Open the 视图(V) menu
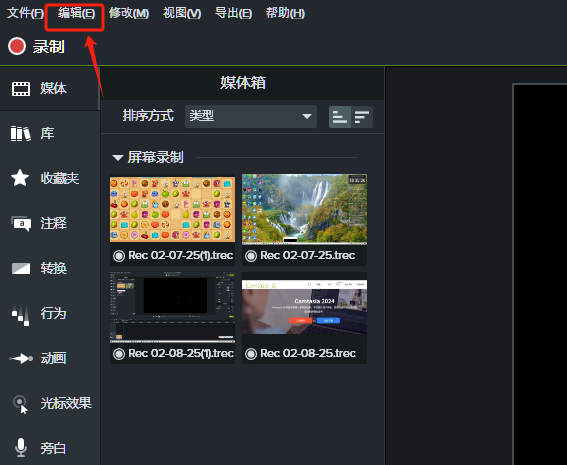567x465 pixels. coord(182,13)
